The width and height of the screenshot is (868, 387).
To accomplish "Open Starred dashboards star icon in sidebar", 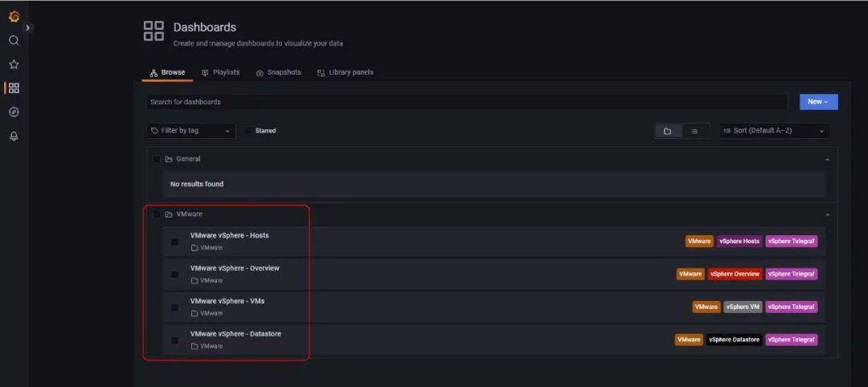I will tap(14, 64).
